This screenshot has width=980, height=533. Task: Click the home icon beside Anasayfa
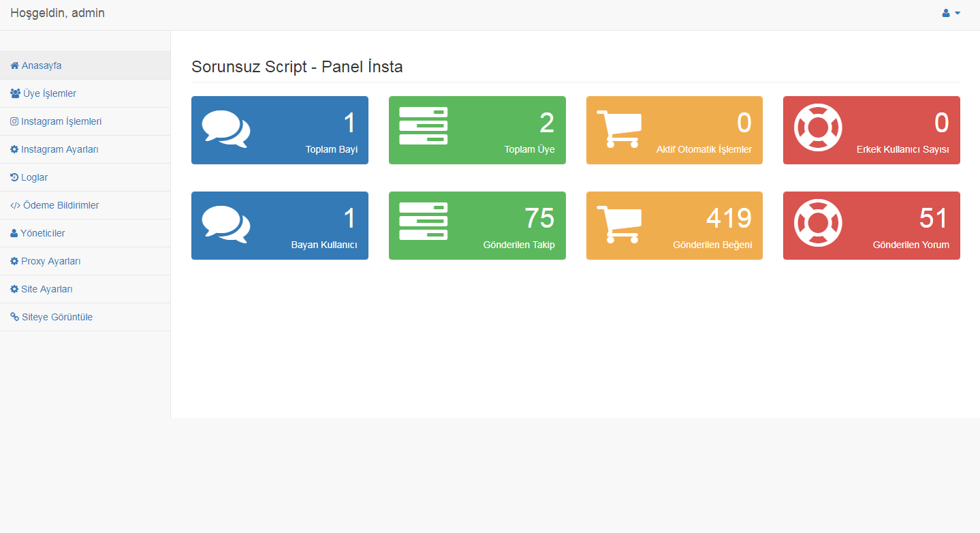coord(14,65)
